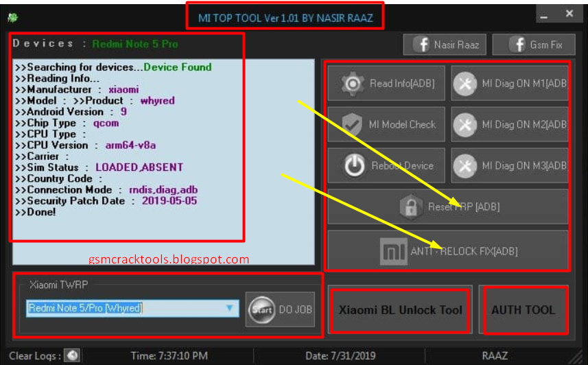The width and height of the screenshot is (588, 365).
Task: Click the 'qcom' chip type value
Action: [x=106, y=123]
